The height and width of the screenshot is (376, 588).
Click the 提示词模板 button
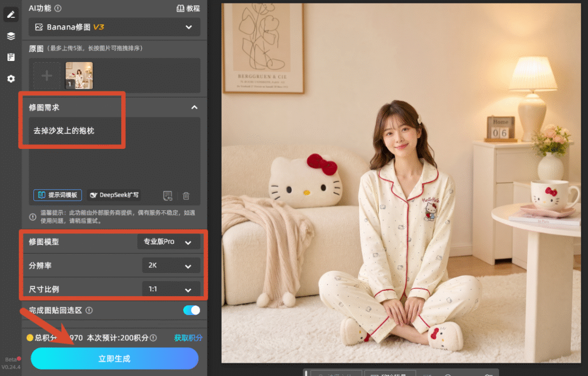tap(58, 195)
